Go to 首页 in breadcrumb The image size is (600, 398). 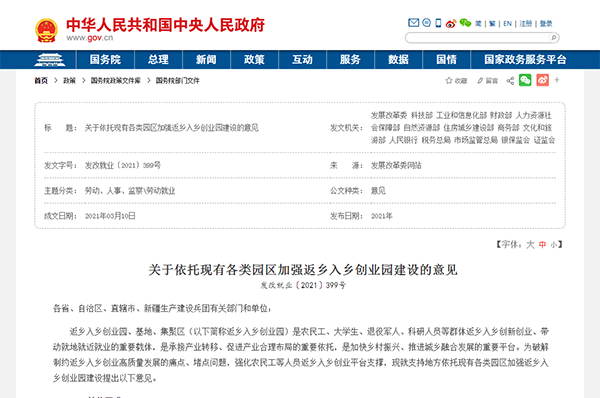[41, 81]
